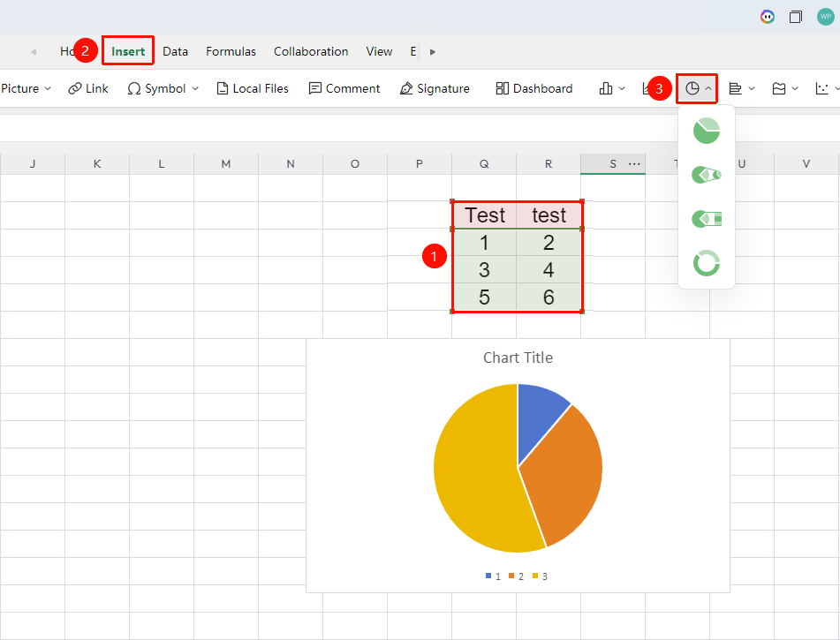Viewport: 840px width, 640px height.
Task: Add a Comment from the toolbar
Action: tap(344, 88)
